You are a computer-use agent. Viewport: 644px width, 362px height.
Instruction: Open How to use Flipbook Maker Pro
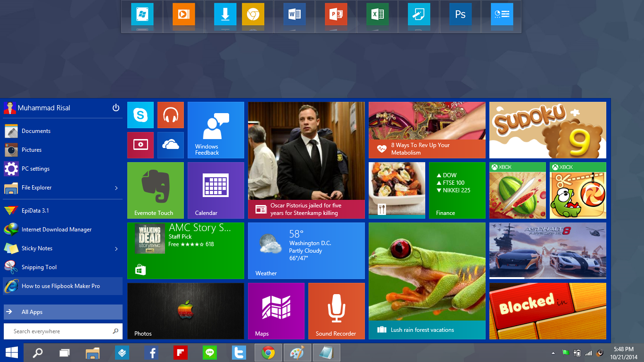[x=63, y=286]
